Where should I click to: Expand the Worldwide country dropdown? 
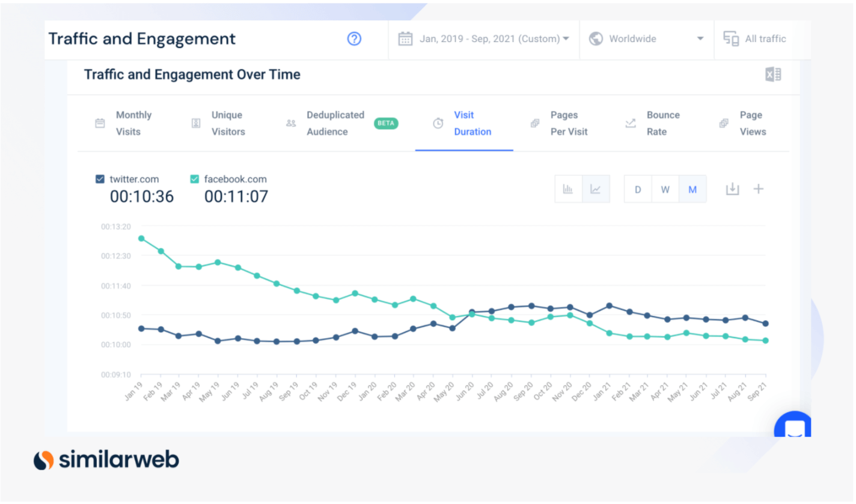(x=646, y=39)
